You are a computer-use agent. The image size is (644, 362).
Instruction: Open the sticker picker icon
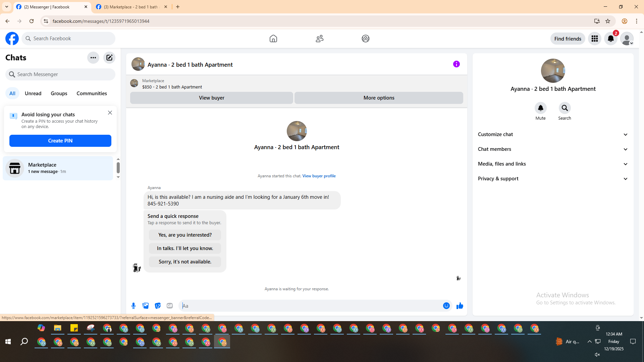click(x=158, y=306)
